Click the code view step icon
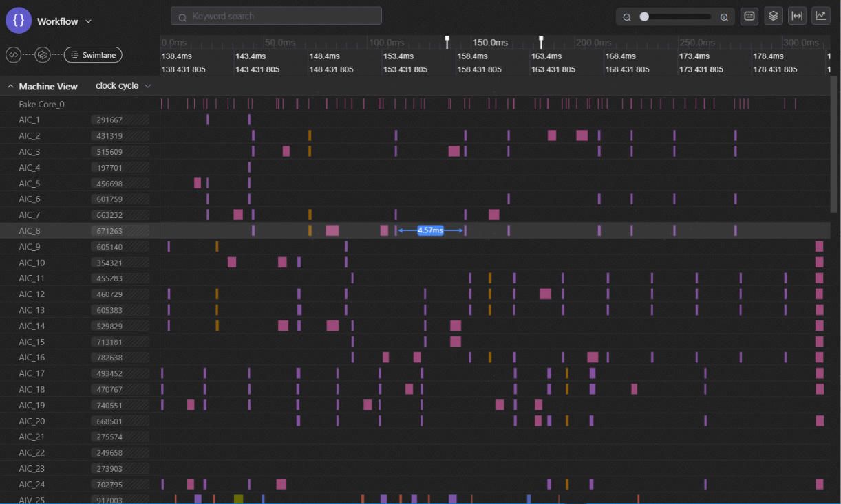 coord(13,54)
